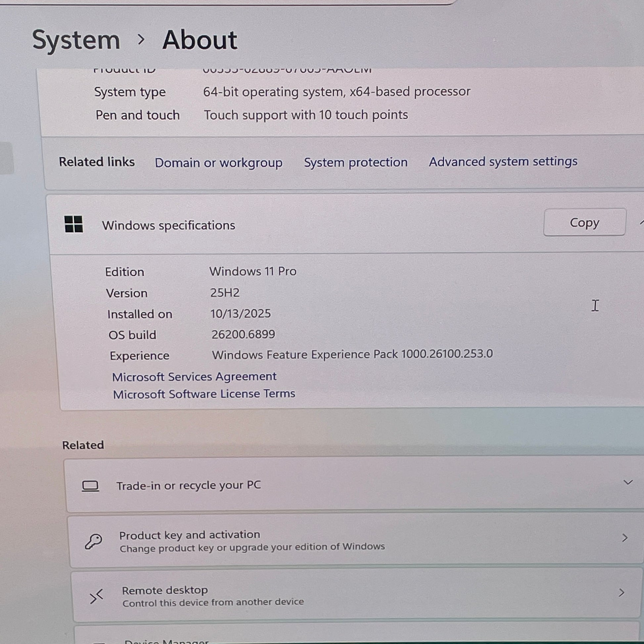The width and height of the screenshot is (644, 644).
Task: Open Product key and activation arrow
Action: [625, 538]
